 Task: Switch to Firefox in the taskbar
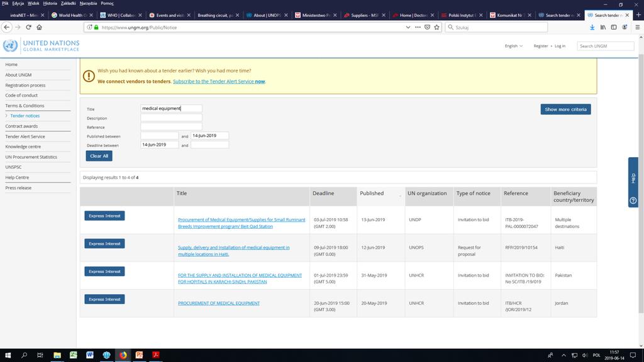coord(123,355)
